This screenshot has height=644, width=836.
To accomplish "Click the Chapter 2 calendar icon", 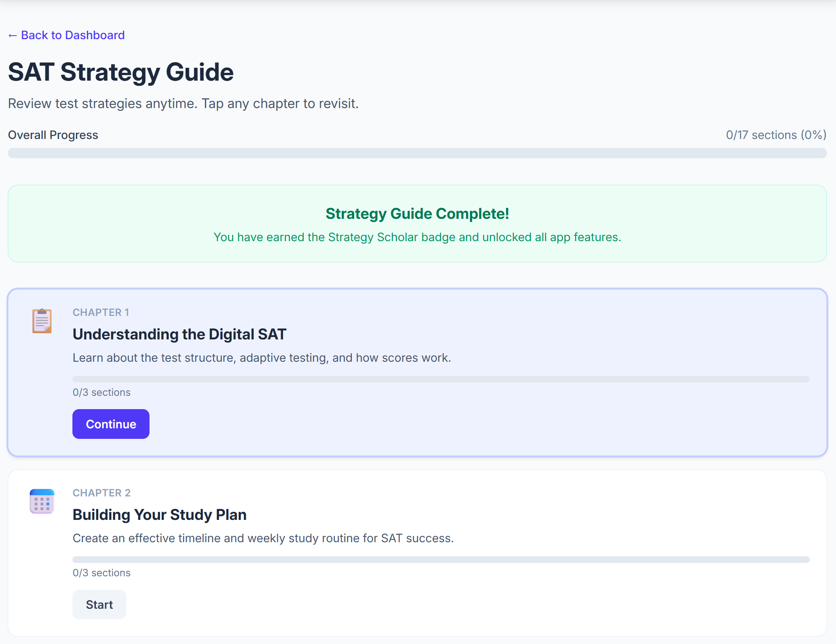I will 42,501.
